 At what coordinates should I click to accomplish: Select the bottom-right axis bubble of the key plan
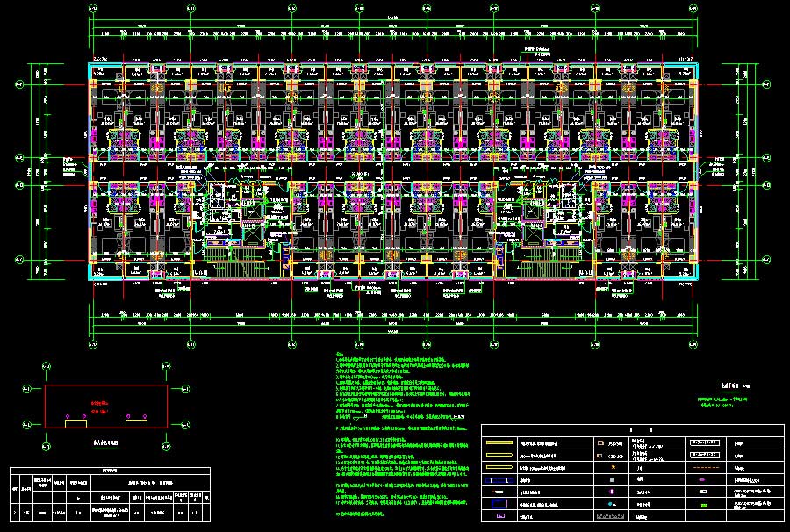166,446
